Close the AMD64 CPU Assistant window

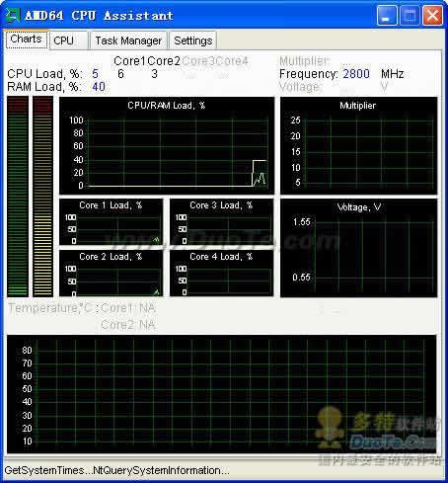(432, 15)
